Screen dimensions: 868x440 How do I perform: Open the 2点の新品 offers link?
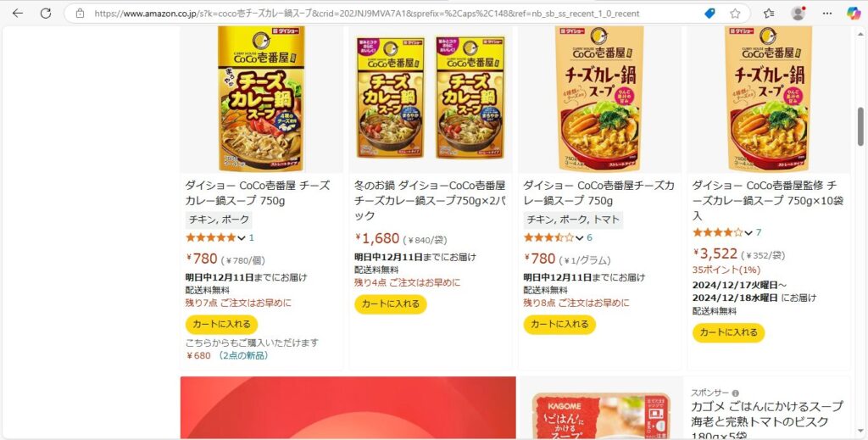243,355
